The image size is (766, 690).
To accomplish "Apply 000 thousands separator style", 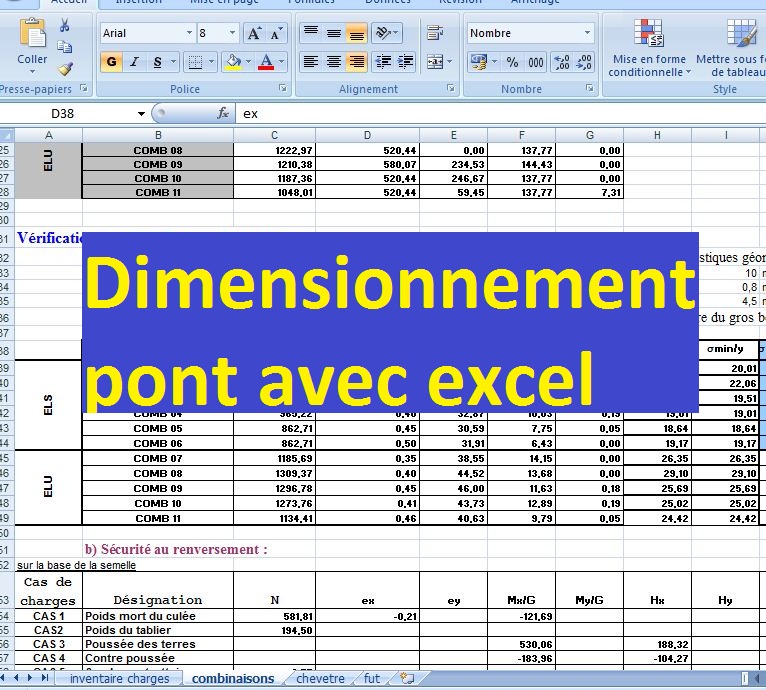I will (x=535, y=62).
